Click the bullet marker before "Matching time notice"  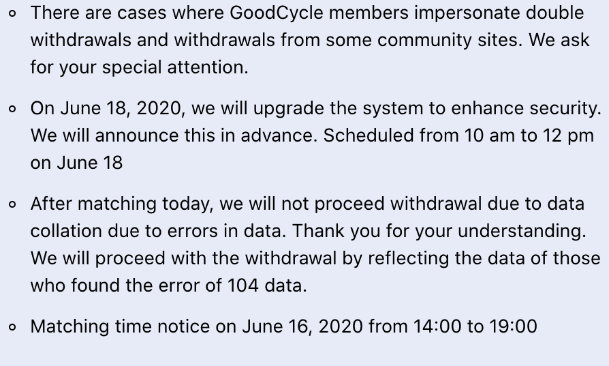12,327
